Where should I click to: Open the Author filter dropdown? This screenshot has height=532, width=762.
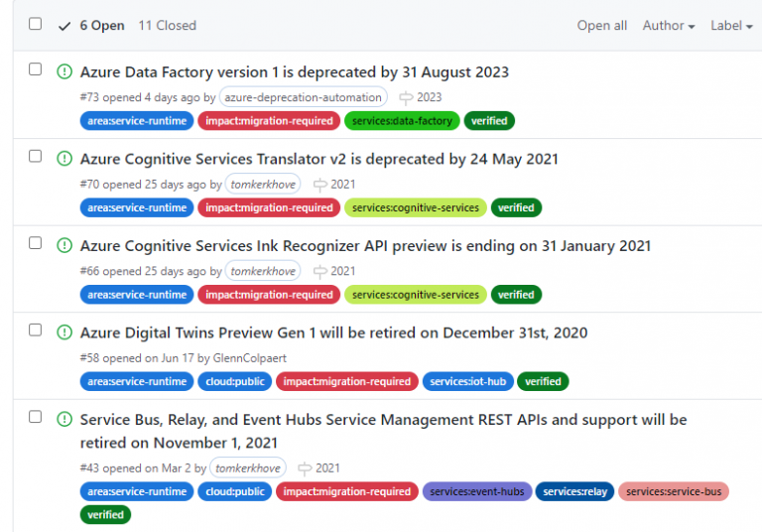click(668, 26)
